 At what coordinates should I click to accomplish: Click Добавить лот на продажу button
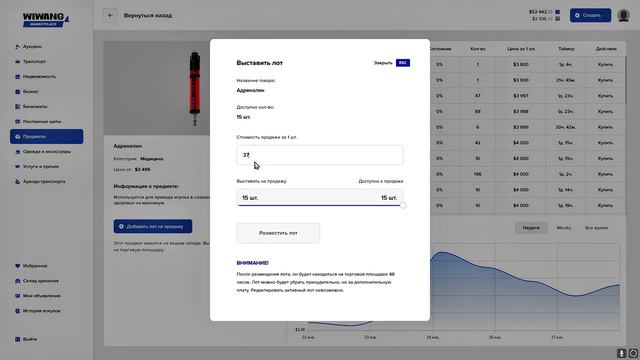click(153, 226)
